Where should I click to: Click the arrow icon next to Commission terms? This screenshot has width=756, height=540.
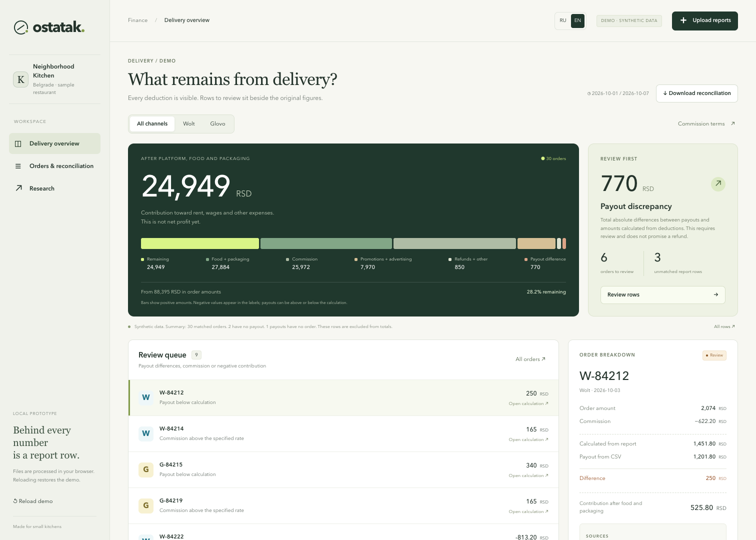pyautogui.click(x=732, y=123)
